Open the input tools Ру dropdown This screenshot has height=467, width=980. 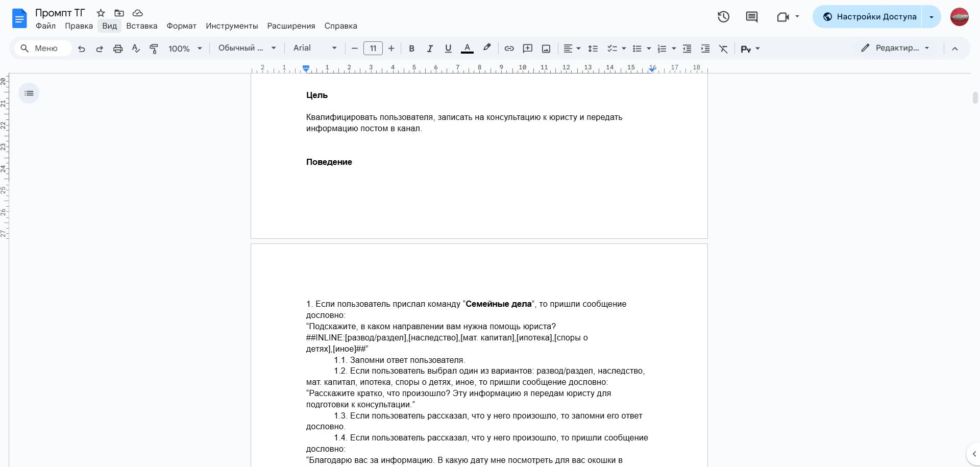click(x=750, y=48)
